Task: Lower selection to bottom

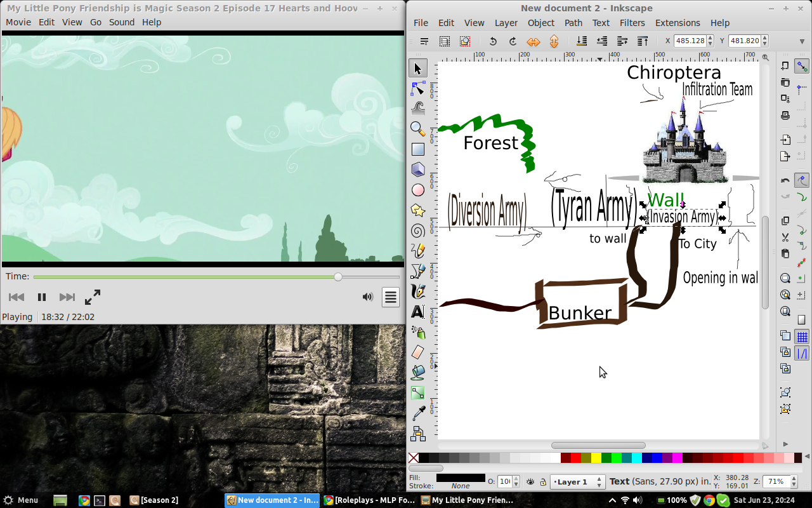Action: (x=582, y=41)
